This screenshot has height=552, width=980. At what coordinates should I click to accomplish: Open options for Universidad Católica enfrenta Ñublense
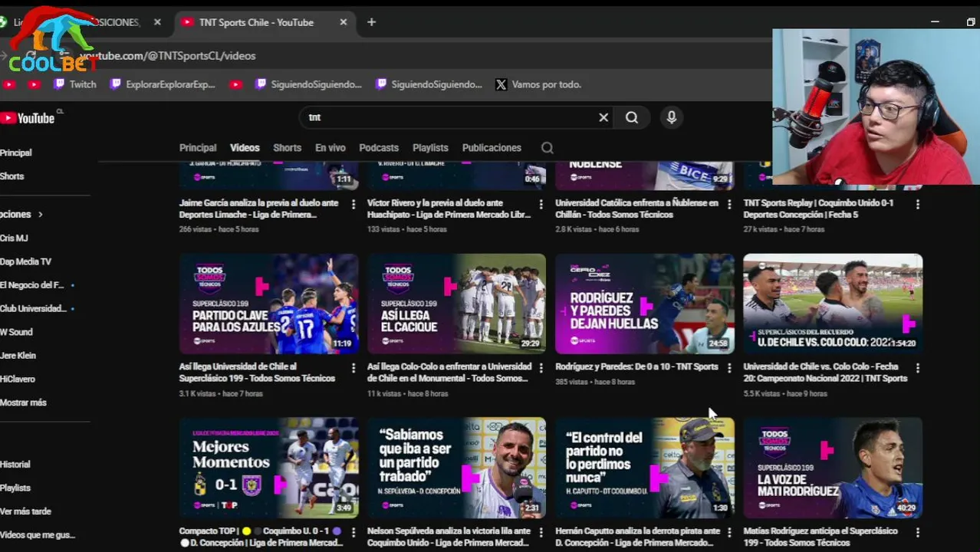[729, 205]
